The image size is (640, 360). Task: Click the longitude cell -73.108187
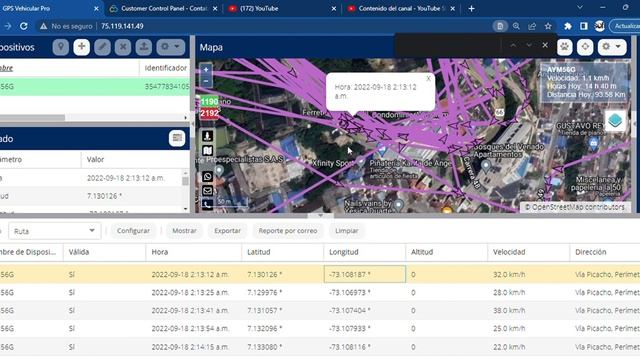(365, 274)
